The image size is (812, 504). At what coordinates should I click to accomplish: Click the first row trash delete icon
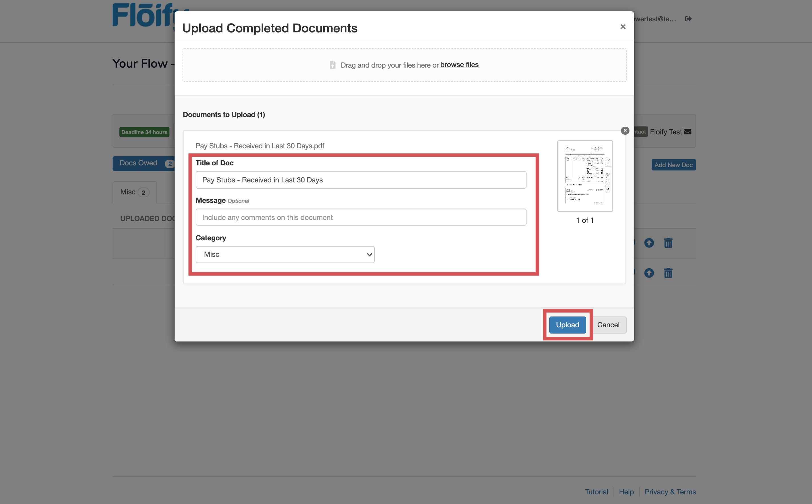click(x=668, y=243)
